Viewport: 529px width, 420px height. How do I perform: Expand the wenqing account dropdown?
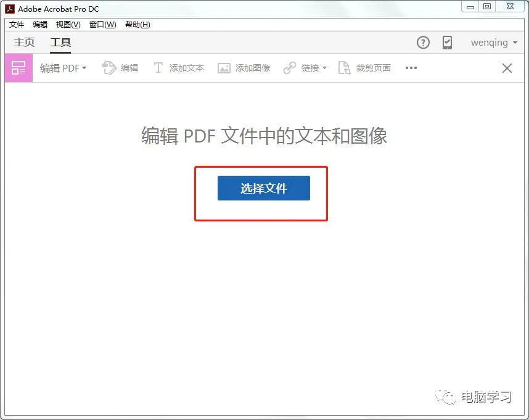tap(494, 43)
